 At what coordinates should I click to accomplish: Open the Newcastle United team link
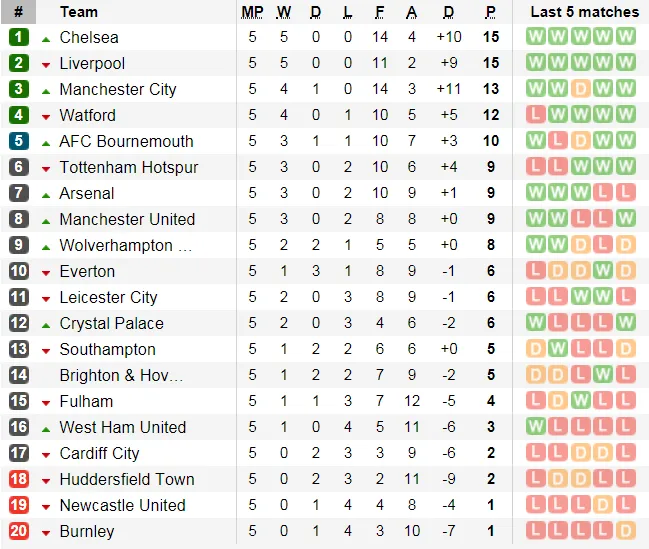[122, 505]
